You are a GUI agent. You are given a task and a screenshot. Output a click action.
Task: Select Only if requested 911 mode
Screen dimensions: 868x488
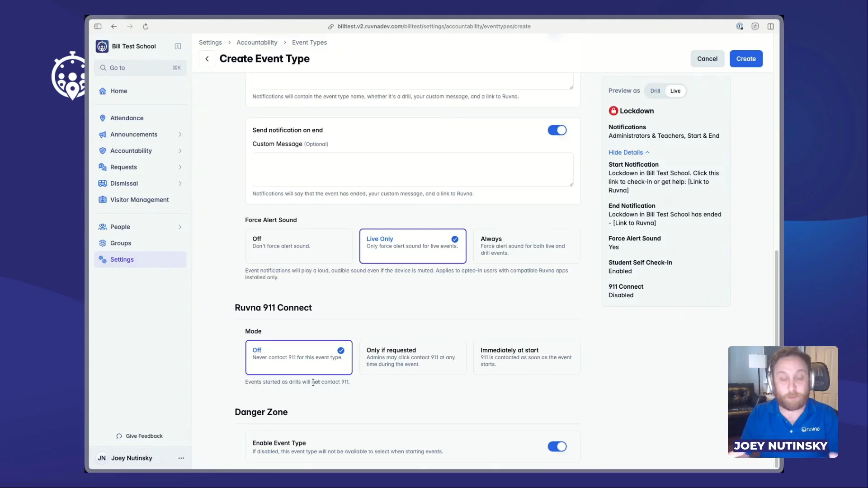413,357
